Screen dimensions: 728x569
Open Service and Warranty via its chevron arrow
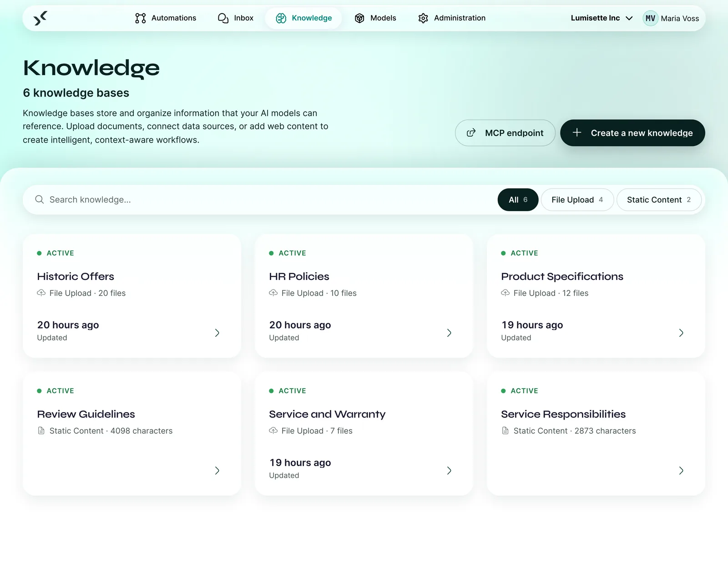click(x=449, y=471)
